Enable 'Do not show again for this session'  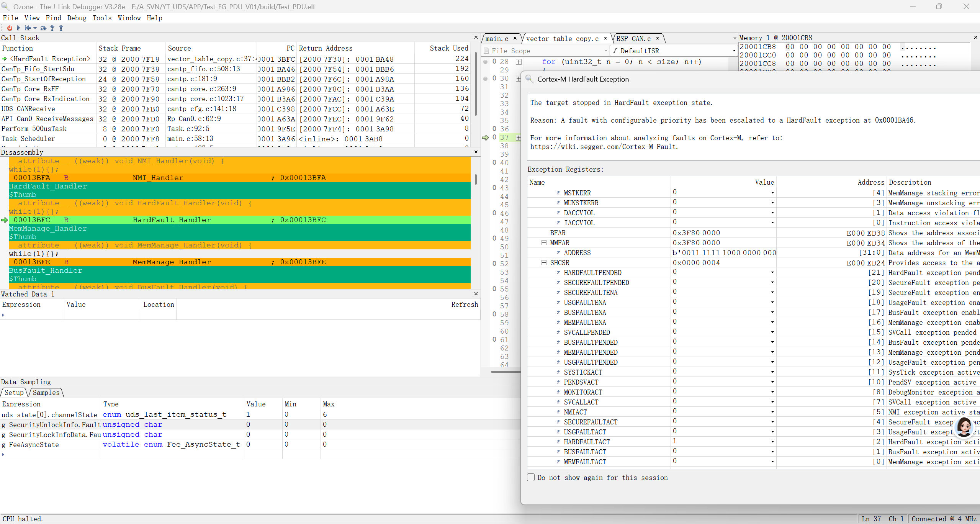(531, 477)
